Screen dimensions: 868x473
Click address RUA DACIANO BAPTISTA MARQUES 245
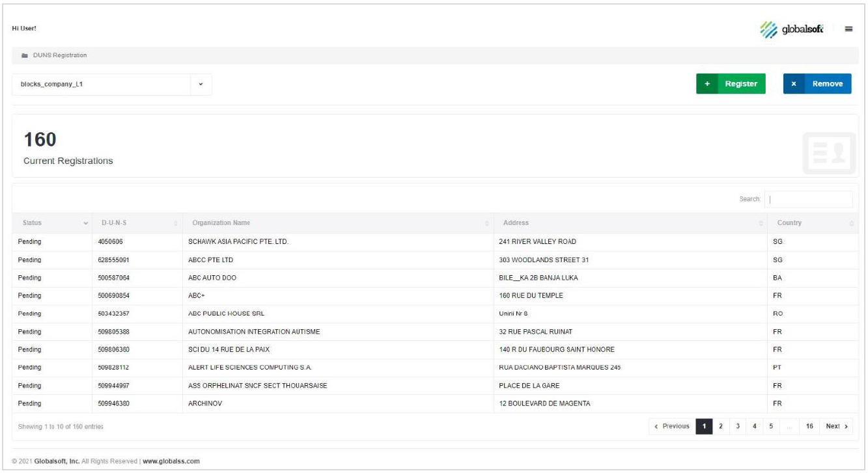tap(559, 368)
